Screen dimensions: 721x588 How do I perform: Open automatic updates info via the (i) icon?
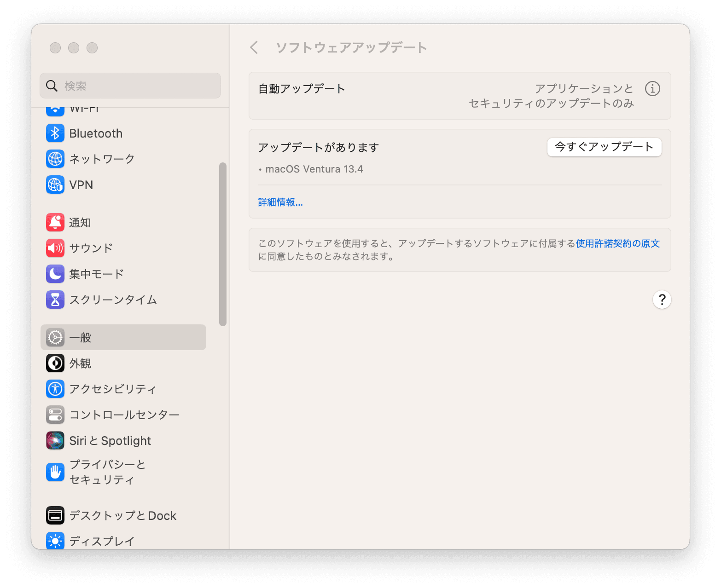652,88
